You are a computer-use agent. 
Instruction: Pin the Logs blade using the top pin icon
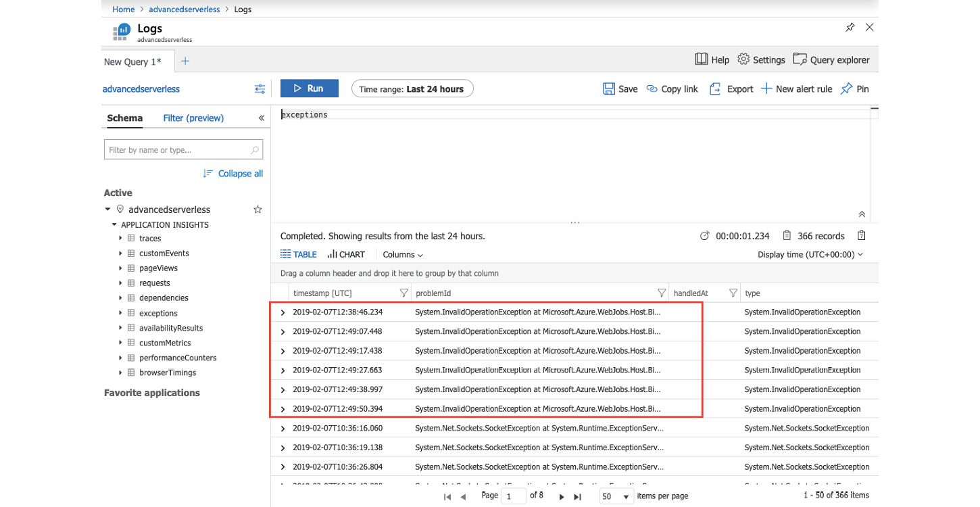pos(850,28)
